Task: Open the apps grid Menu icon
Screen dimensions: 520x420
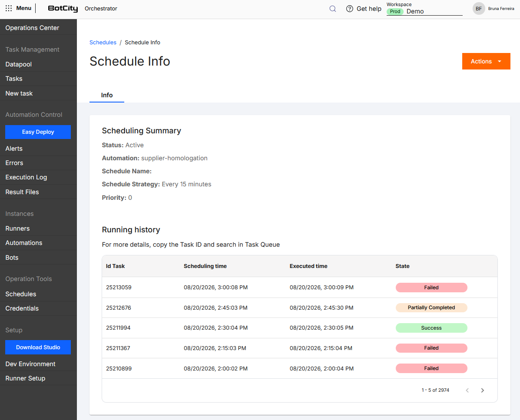Action: pyautogui.click(x=9, y=8)
